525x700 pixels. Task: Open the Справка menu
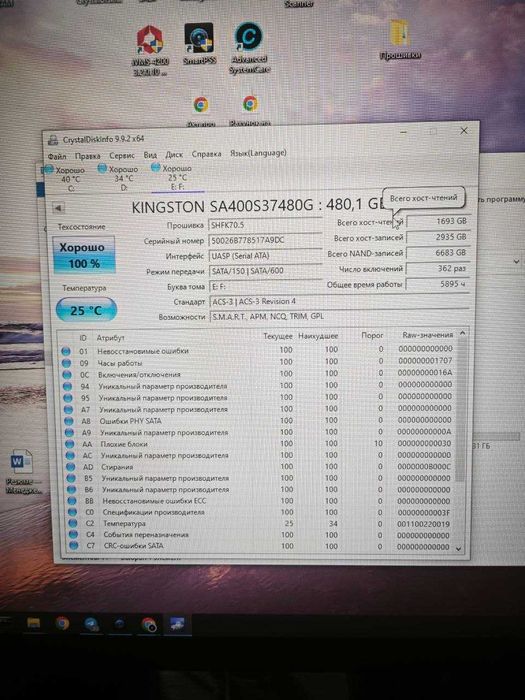tap(207, 154)
